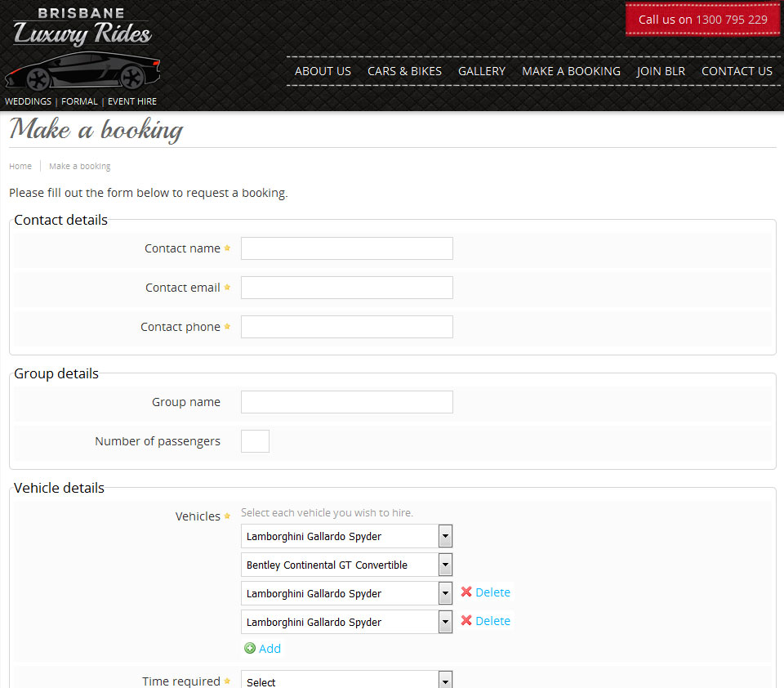Expand the third vehicle dropdown arrow
The width and height of the screenshot is (784, 688).
click(445, 593)
